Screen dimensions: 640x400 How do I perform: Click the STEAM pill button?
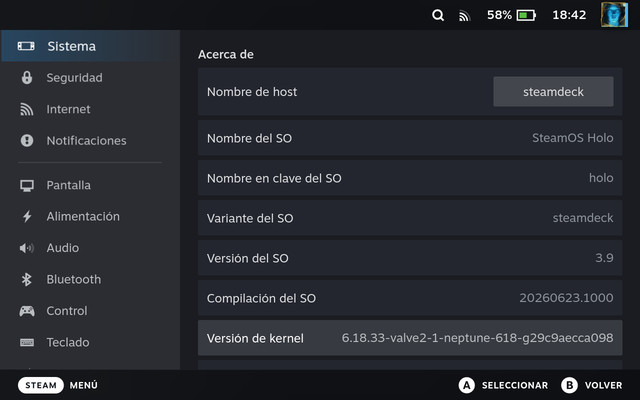tap(41, 385)
